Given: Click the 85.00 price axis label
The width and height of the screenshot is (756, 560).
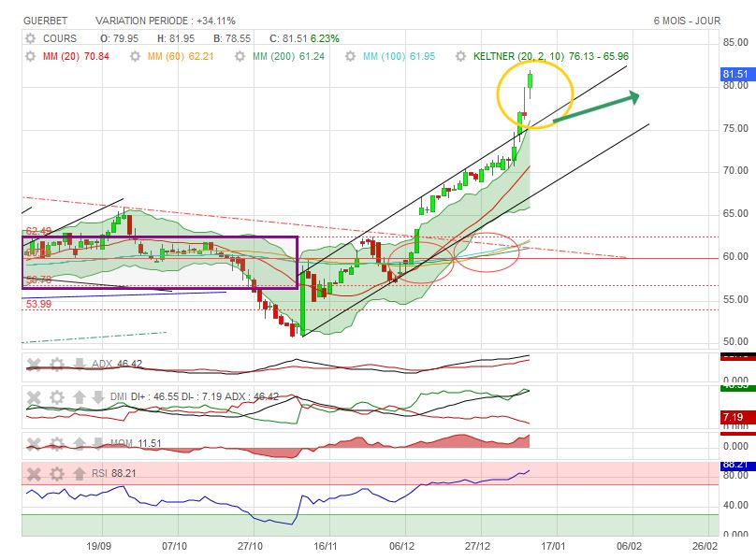Looking at the screenshot, I should tap(735, 42).
